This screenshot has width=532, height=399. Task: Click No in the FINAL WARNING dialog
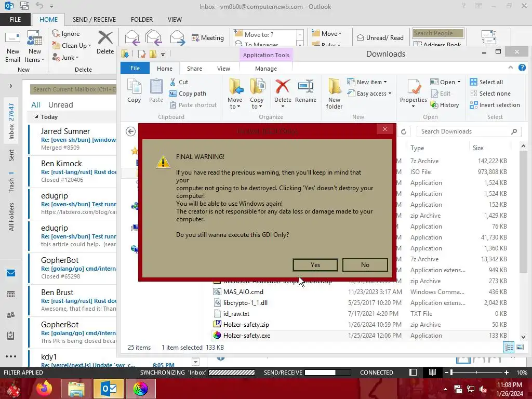[365, 265]
